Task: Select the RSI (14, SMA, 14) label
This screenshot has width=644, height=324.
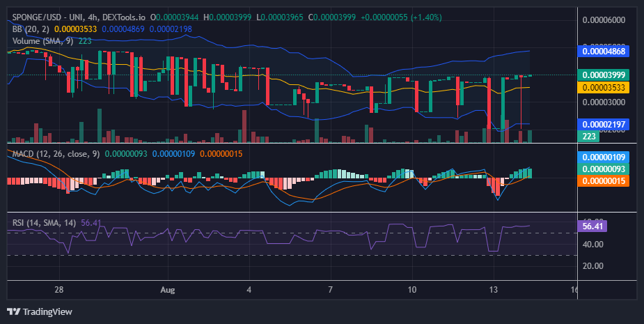Action: (44, 223)
